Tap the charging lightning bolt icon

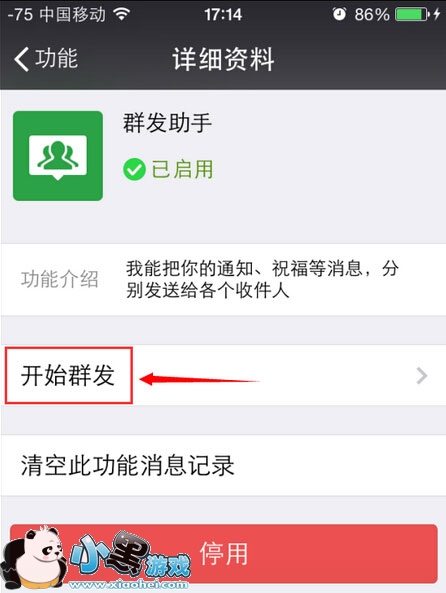(437, 14)
